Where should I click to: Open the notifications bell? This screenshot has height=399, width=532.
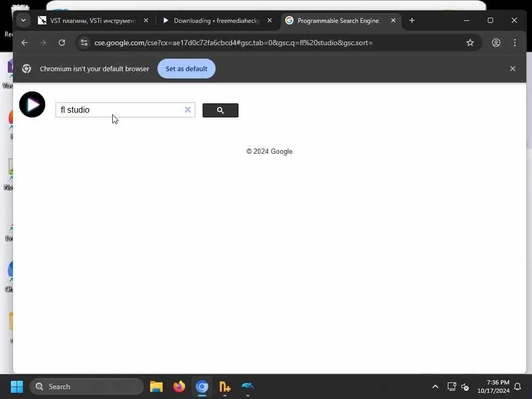click(x=517, y=387)
